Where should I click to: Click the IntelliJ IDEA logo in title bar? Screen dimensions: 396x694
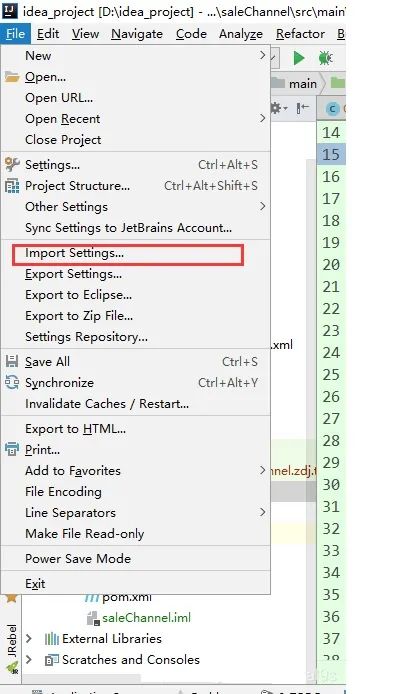click(x=10, y=10)
